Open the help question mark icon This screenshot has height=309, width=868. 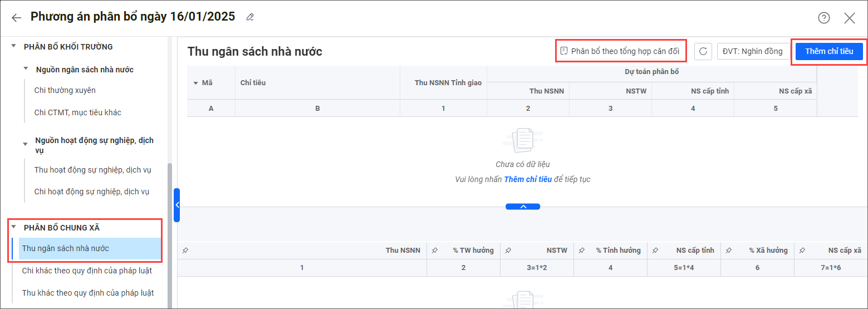[823, 18]
